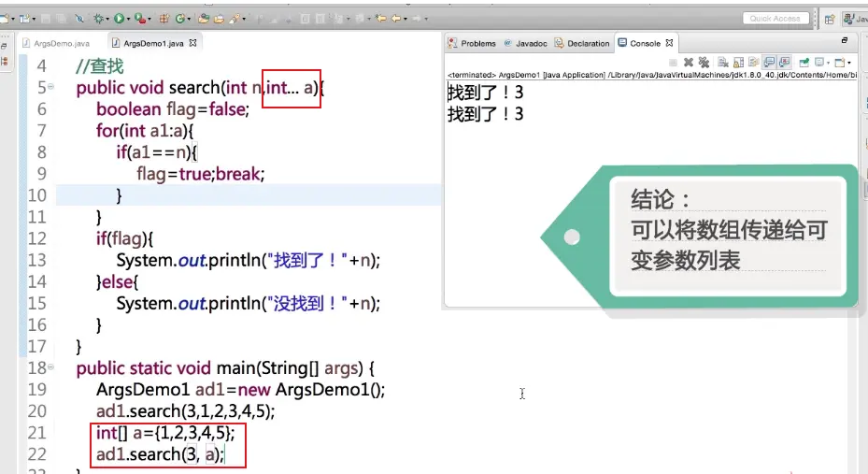Click the Javadoc tab icon

click(x=507, y=43)
